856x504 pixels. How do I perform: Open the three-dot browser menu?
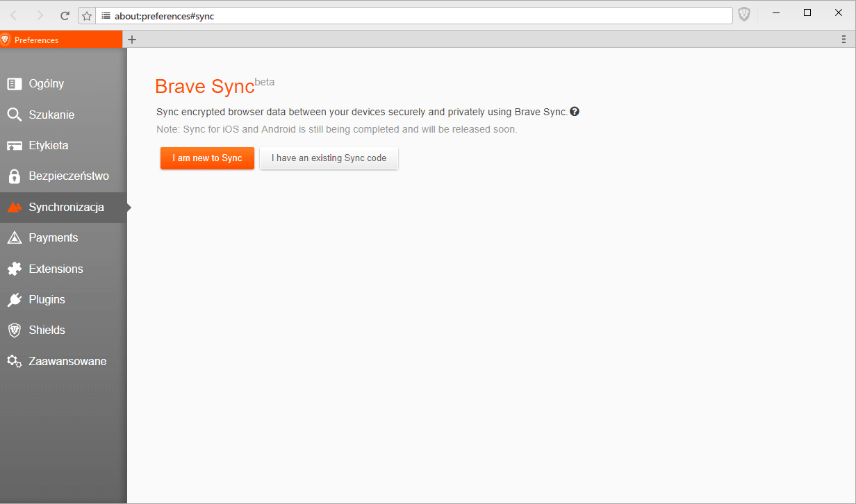(843, 40)
